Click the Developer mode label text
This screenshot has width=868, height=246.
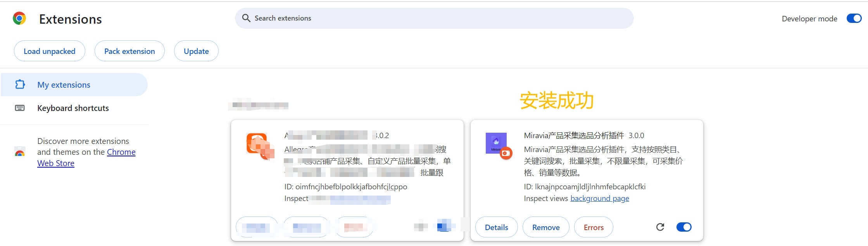(x=809, y=19)
